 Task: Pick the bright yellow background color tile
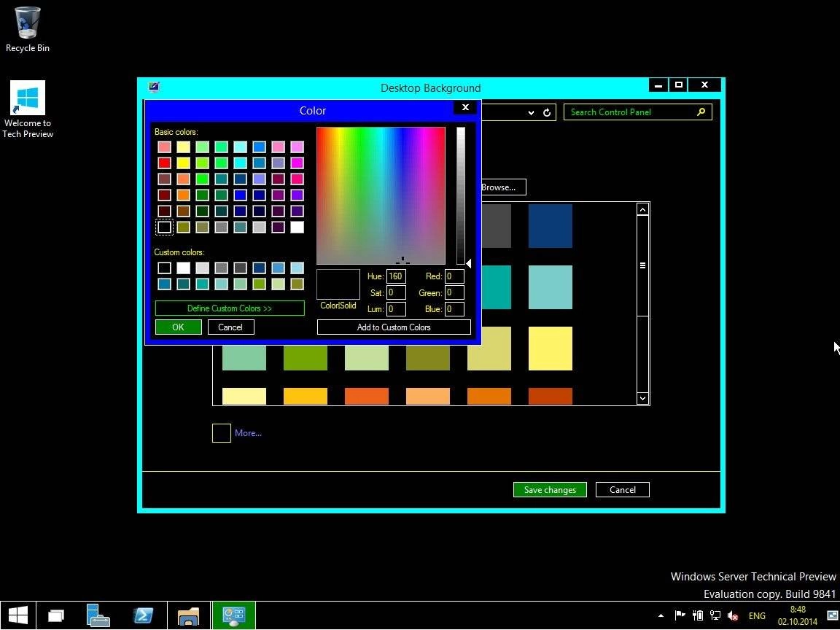click(x=551, y=349)
